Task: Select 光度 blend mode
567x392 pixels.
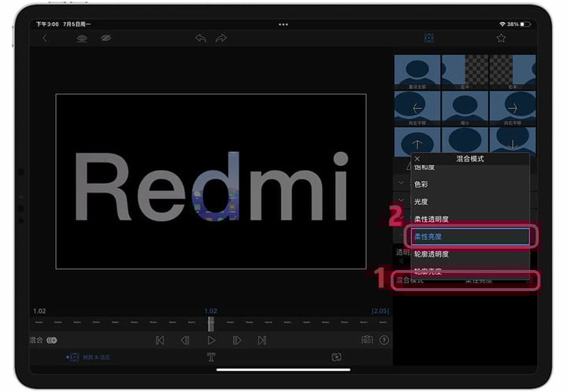Action: (470, 202)
